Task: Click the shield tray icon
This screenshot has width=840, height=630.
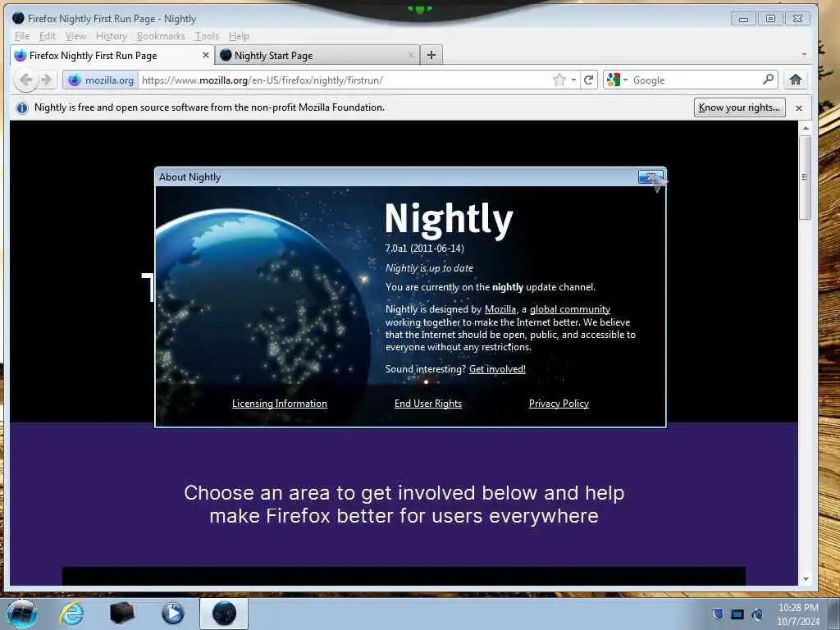Action: click(717, 614)
